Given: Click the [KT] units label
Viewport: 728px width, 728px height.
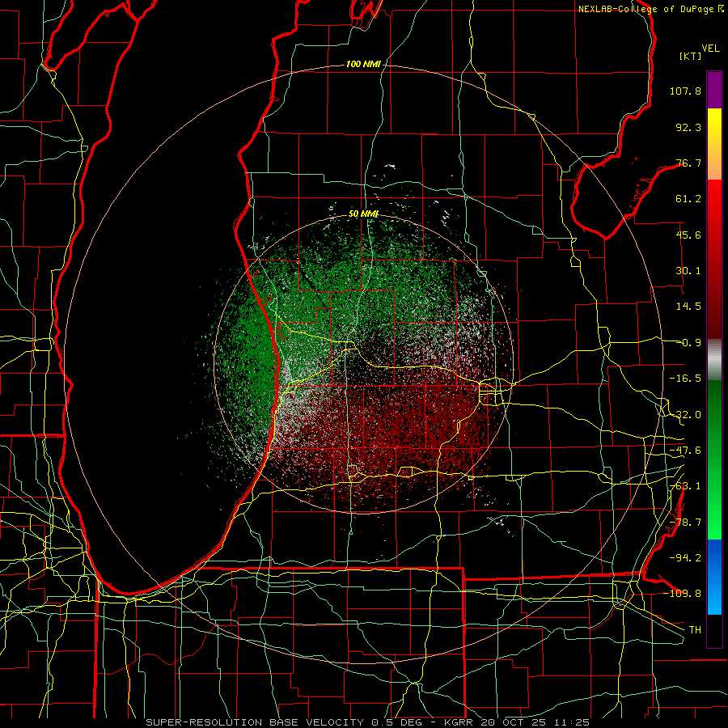Looking at the screenshot, I should [691, 56].
